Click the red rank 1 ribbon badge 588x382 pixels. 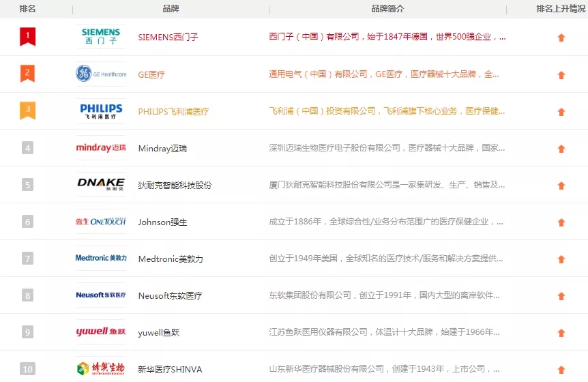(x=27, y=36)
